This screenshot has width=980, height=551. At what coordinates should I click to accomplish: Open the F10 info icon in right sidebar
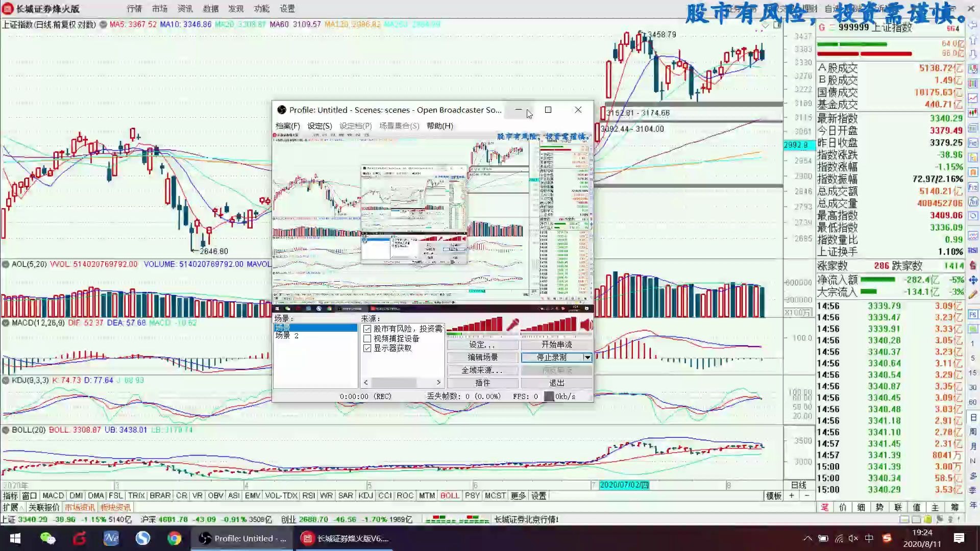[973, 143]
